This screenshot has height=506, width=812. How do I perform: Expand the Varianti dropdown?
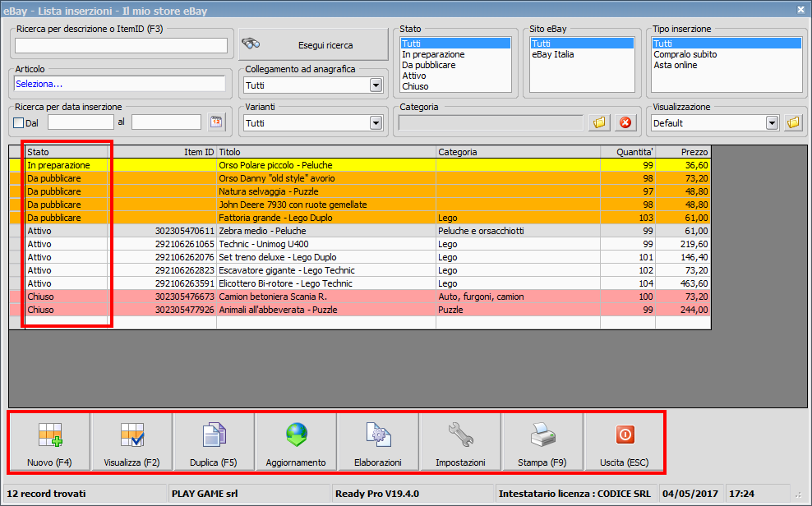tap(376, 123)
